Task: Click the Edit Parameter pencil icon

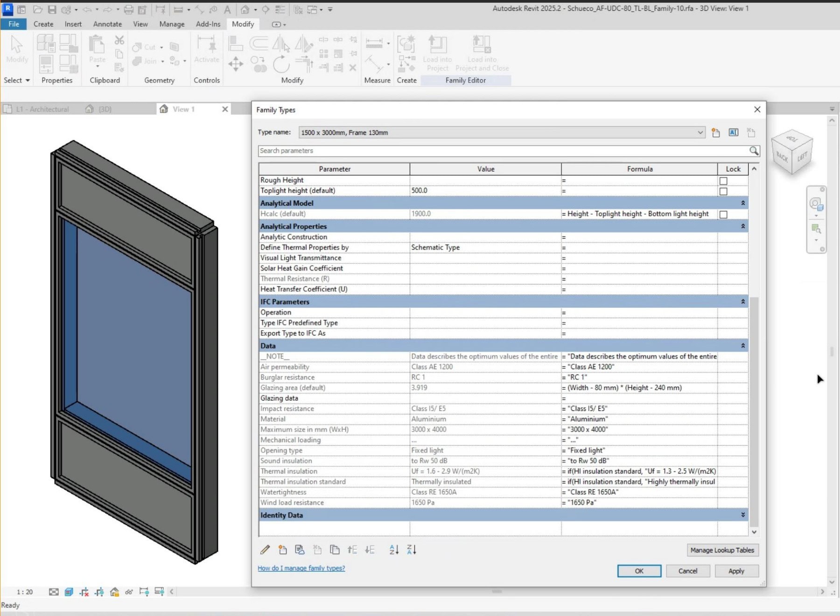Action: pos(265,550)
